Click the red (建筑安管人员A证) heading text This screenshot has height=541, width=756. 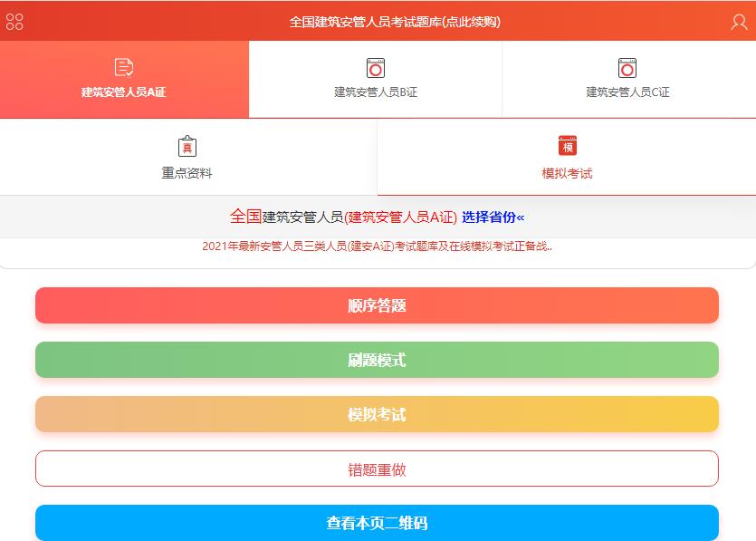tap(401, 217)
